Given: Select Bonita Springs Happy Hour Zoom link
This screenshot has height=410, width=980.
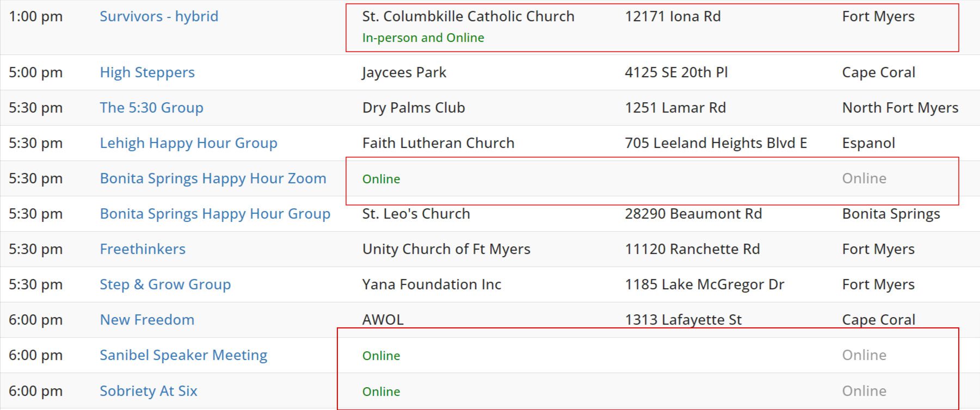Looking at the screenshot, I should point(213,178).
